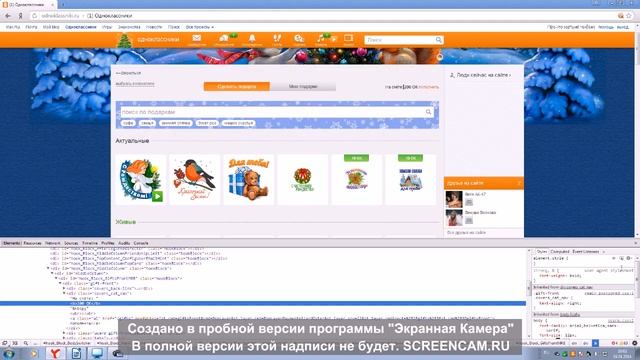This screenshot has width=640, height=360.
Task: Click 'букет роз' search tag
Action: [x=207, y=123]
